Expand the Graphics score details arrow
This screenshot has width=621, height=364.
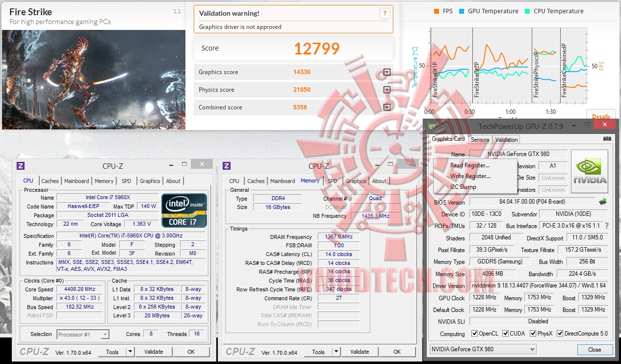[x=387, y=72]
